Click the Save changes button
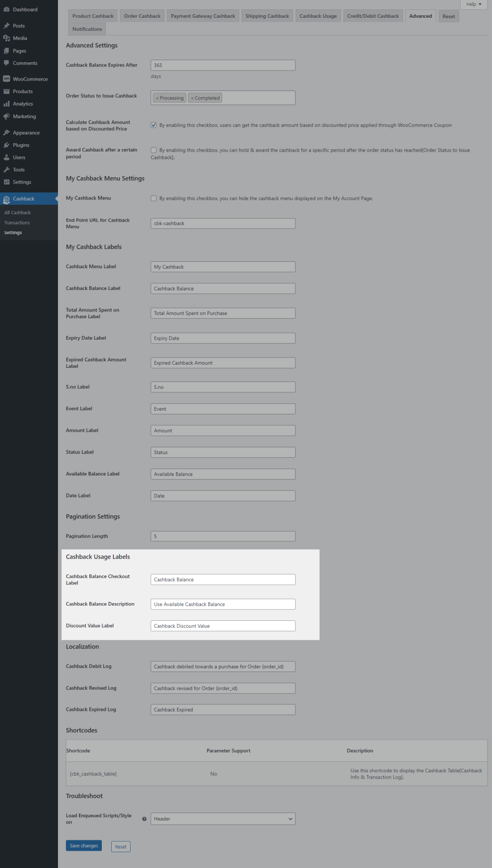492x868 pixels. [84, 846]
